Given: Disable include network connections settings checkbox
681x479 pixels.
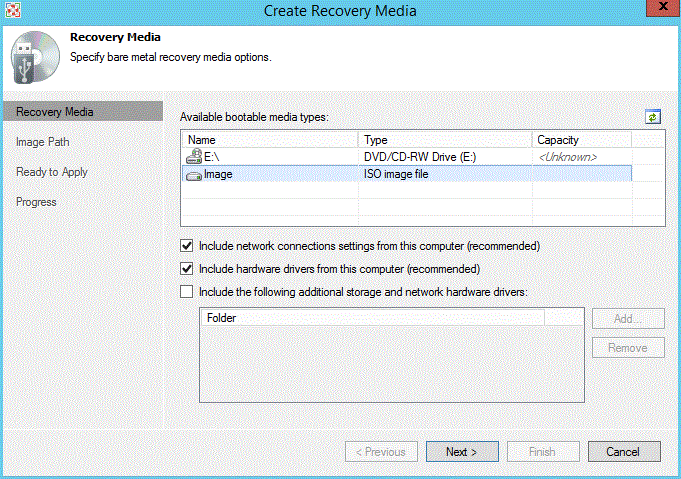Looking at the screenshot, I should pyautogui.click(x=186, y=245).
